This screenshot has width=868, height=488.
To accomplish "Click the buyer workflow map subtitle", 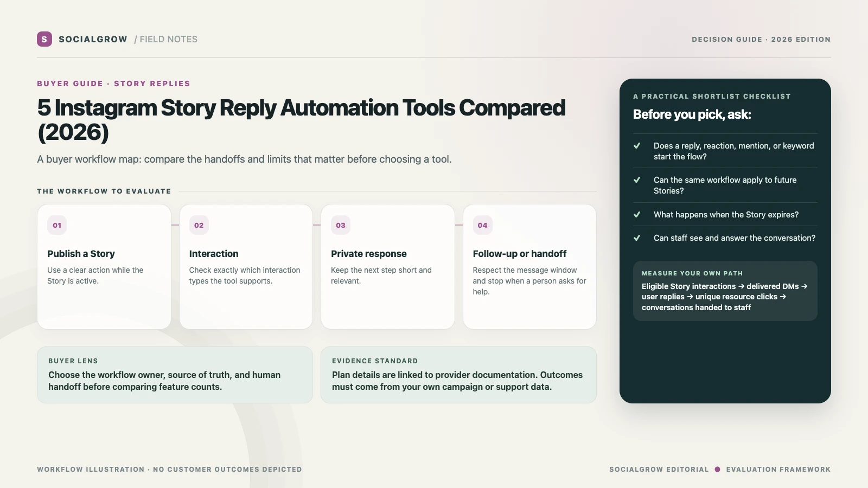I will [x=244, y=159].
